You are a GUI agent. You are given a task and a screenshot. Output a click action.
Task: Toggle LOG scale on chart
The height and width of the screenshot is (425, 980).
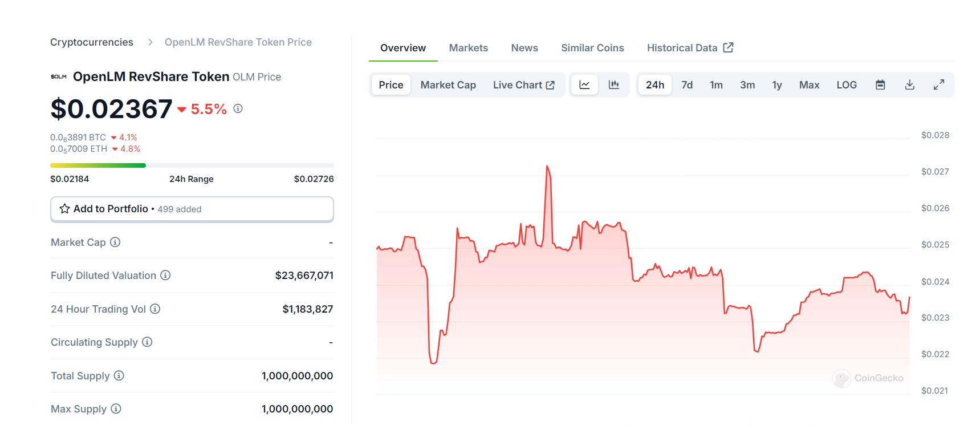(x=847, y=85)
